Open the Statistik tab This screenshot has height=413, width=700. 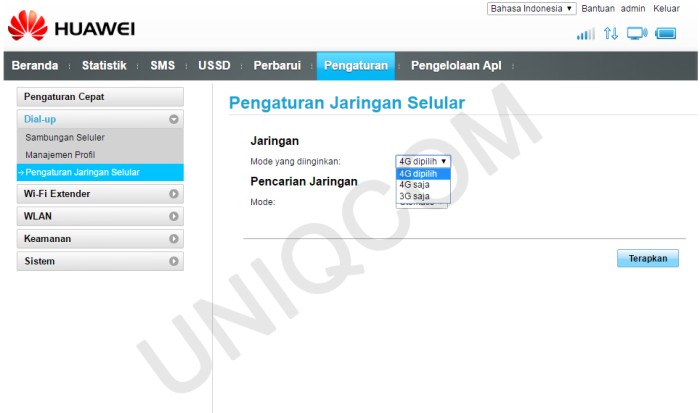pos(104,66)
